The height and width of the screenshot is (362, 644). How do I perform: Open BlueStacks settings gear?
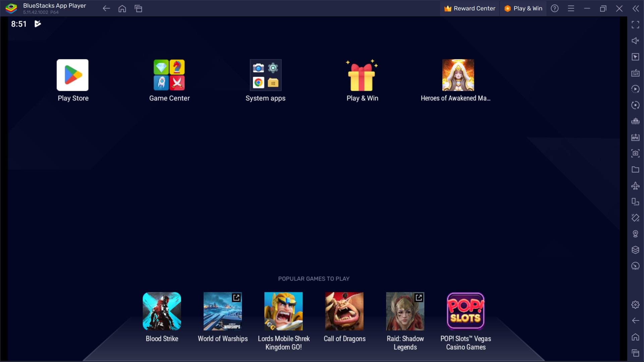pyautogui.click(x=635, y=304)
